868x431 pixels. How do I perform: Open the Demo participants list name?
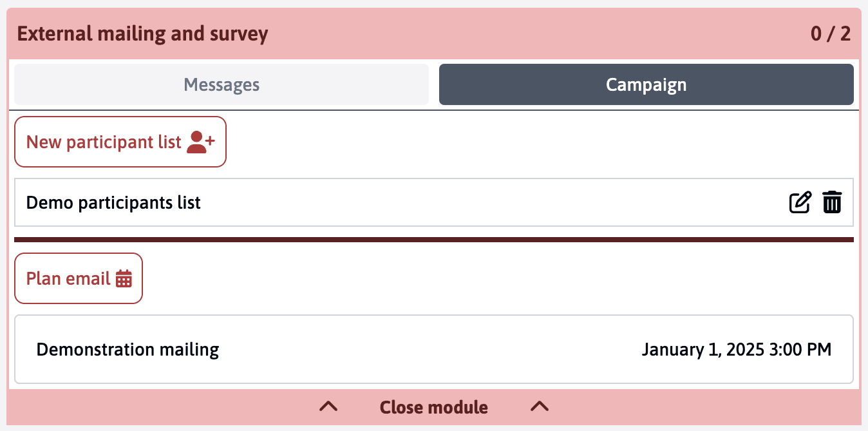click(113, 203)
